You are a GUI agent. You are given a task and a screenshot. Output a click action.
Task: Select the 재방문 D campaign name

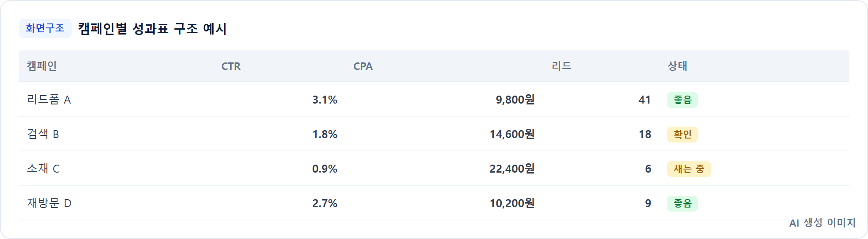pos(49,203)
